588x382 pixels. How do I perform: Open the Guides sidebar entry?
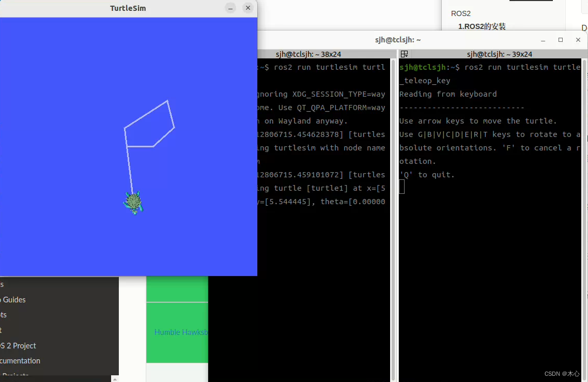[x=14, y=299]
